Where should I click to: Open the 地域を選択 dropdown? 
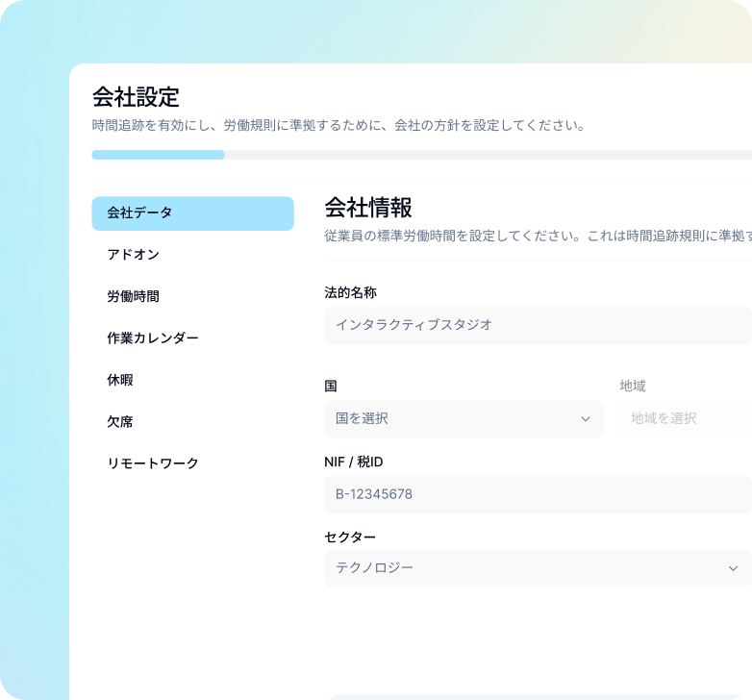(686, 419)
